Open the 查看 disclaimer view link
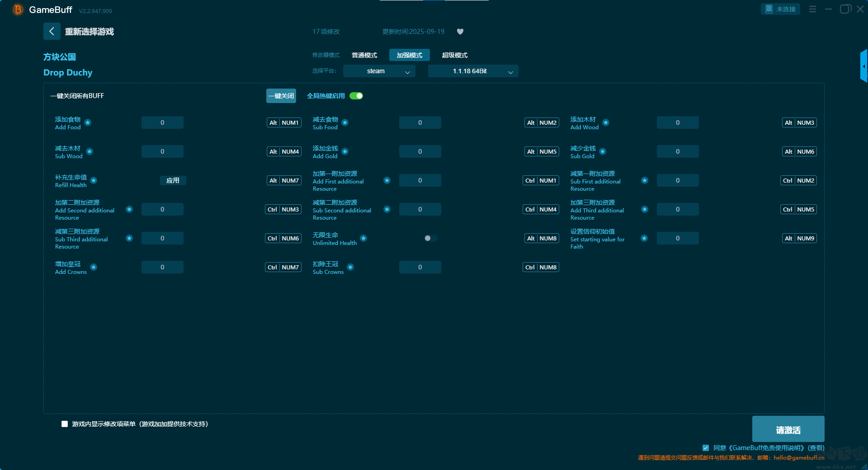868x470 pixels. click(x=816, y=448)
